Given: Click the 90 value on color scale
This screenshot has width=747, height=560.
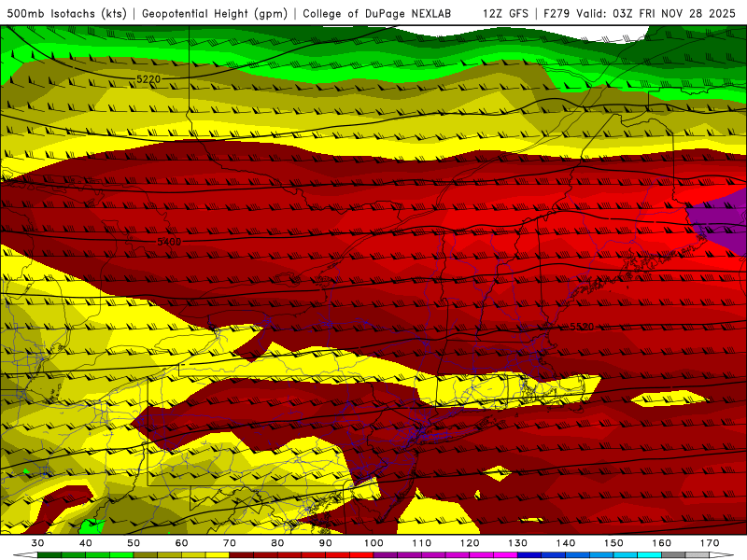Looking at the screenshot, I should (x=325, y=543).
